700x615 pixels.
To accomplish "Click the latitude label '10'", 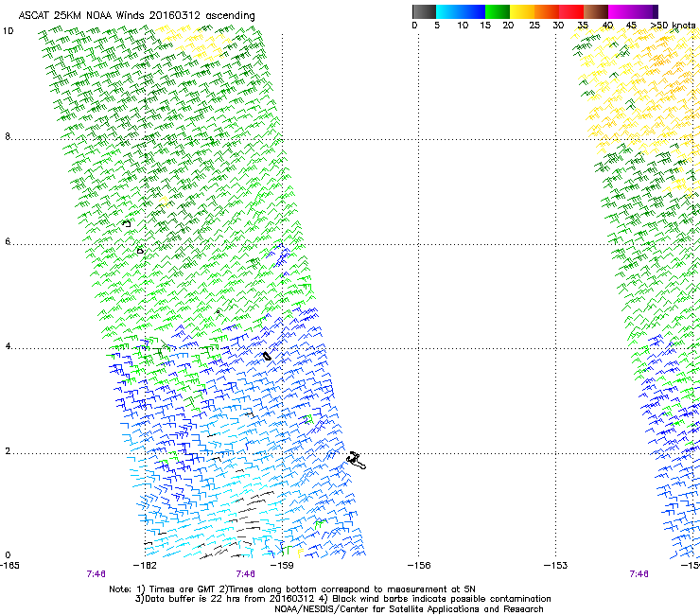I will point(8,31).
